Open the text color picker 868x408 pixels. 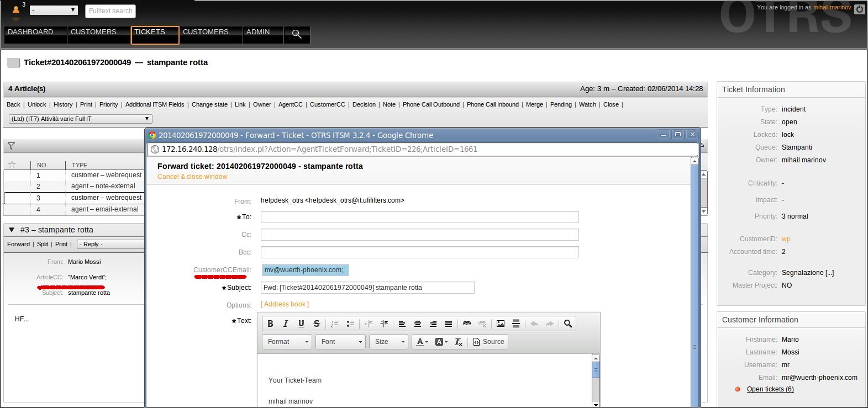click(x=422, y=342)
